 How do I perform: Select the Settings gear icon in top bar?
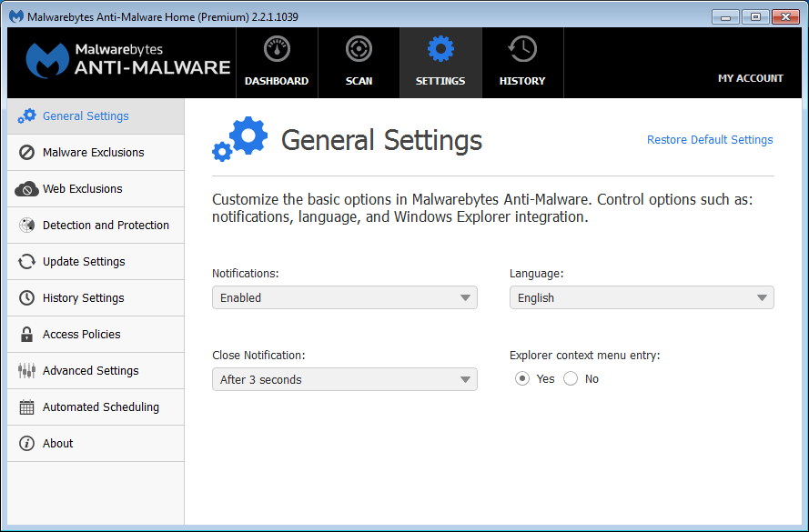coord(440,49)
